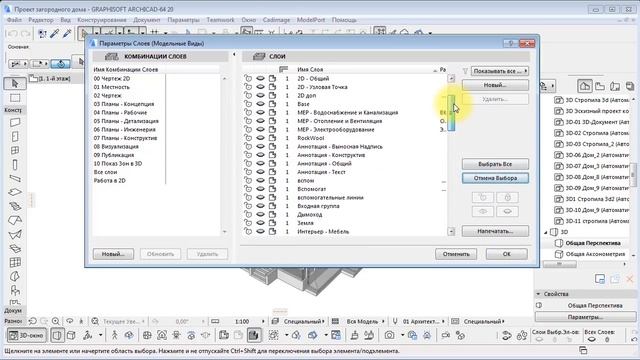
Task: Toggle visibility eye of layer Base
Action: click(260, 104)
